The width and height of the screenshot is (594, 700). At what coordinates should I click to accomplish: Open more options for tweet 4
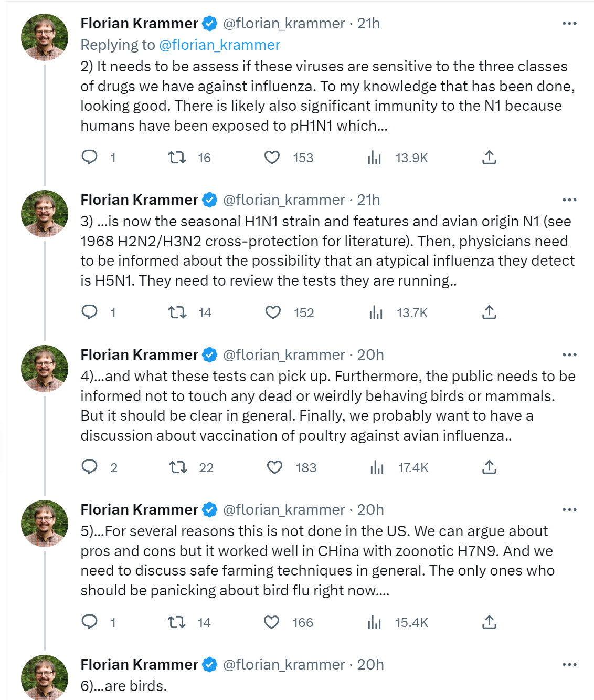click(569, 355)
